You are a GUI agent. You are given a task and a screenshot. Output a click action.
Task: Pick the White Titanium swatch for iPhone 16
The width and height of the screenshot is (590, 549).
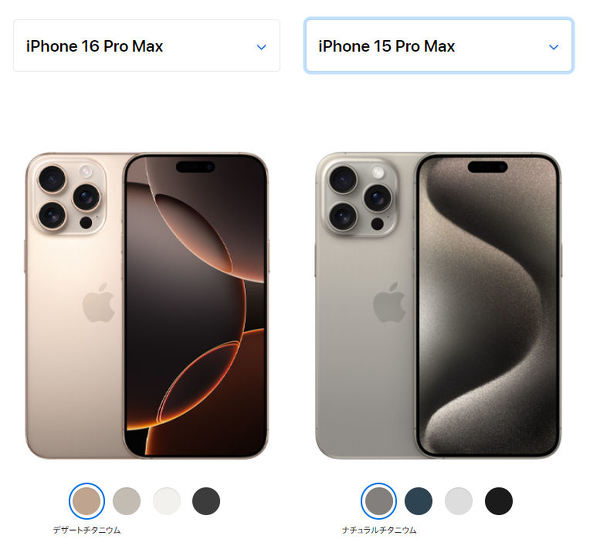tap(167, 501)
